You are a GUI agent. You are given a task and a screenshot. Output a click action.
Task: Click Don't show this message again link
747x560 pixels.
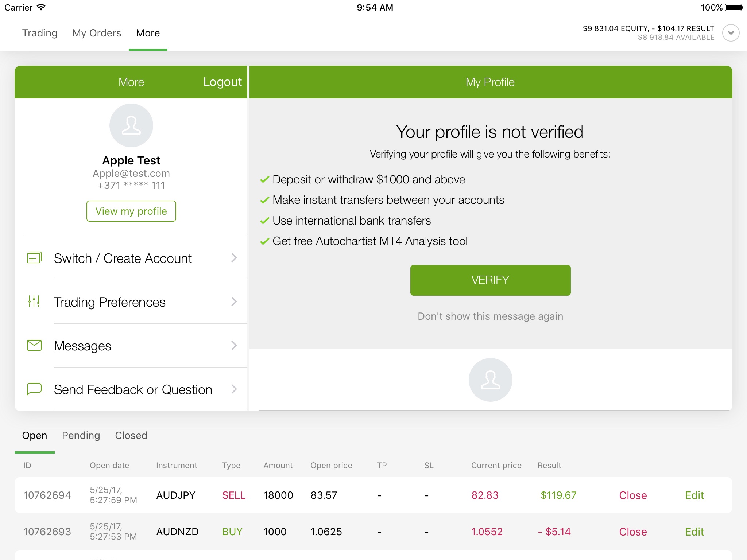[x=490, y=316]
